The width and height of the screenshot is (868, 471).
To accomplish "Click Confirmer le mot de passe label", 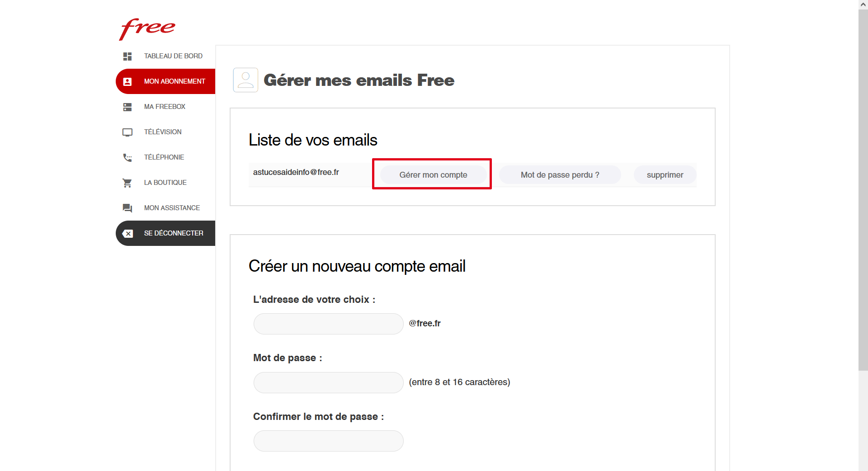I will tap(318, 416).
